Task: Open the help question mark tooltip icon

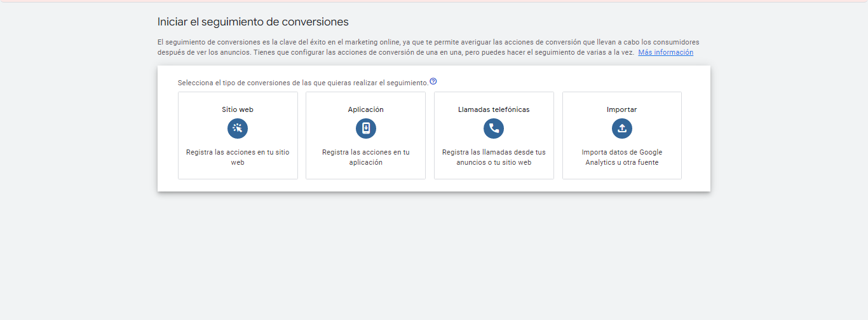Action: click(433, 81)
